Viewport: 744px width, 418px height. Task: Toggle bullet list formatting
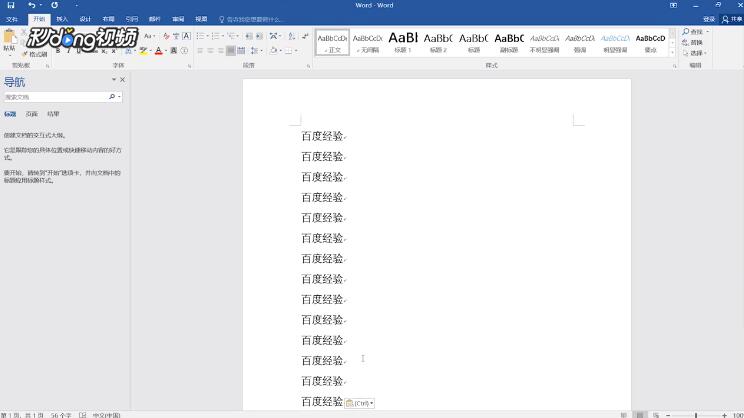tap(200, 36)
